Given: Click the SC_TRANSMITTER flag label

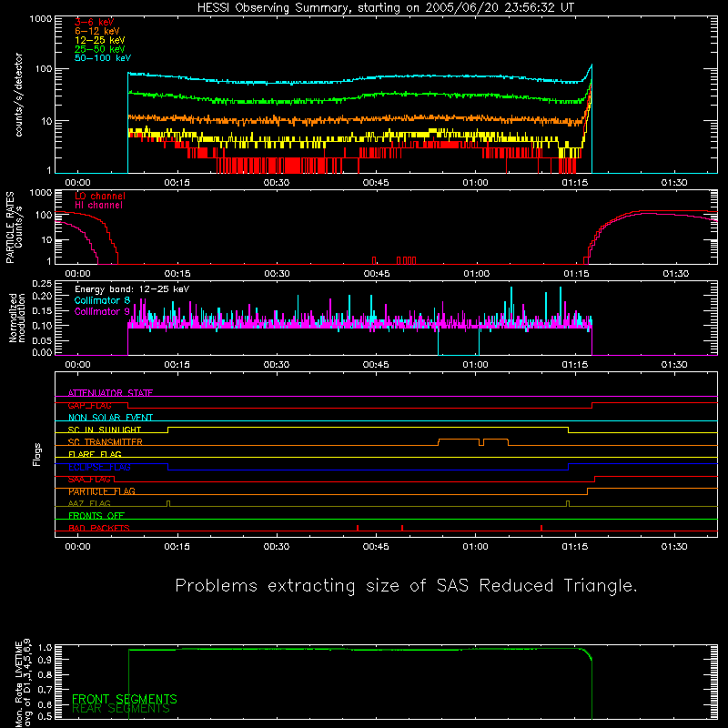Looking at the screenshot, I should tap(106, 442).
